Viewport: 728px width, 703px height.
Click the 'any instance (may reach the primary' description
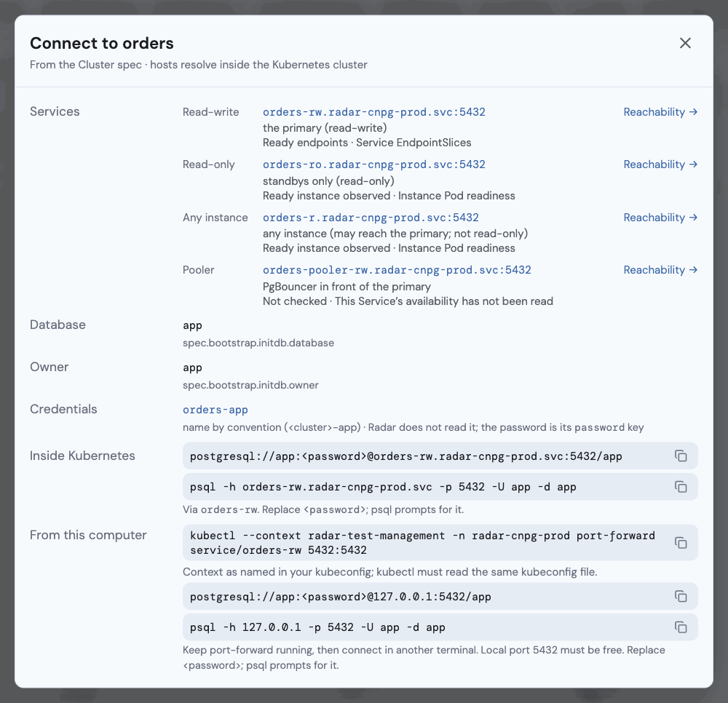[x=395, y=234]
